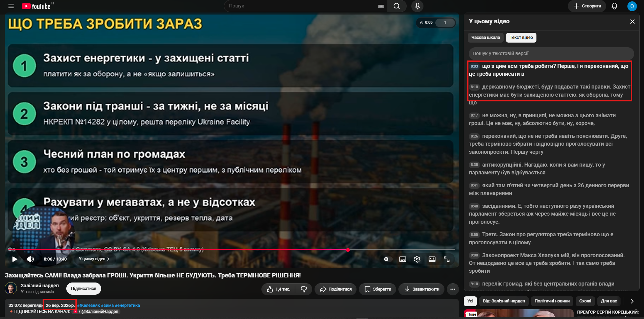The height and width of the screenshot is (319, 644).
Task: Select 'Від: Залізний нардеп' chip
Action: 504,301
